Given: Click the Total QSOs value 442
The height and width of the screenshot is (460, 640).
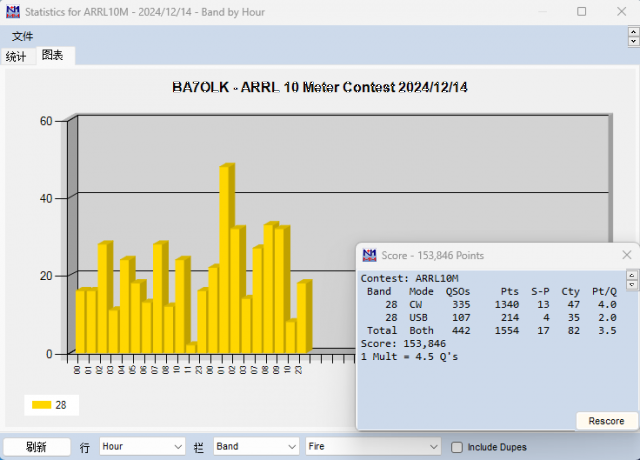Looking at the screenshot, I should (x=461, y=331).
